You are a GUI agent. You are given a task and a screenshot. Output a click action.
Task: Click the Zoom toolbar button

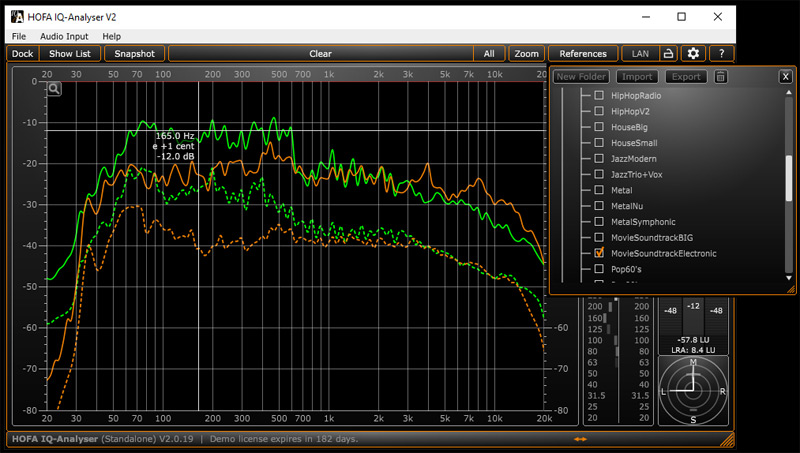tap(527, 54)
